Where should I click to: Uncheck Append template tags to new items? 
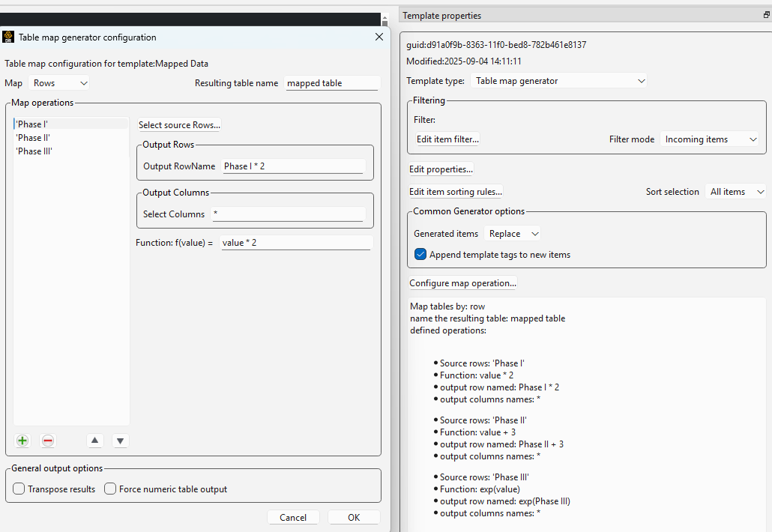click(x=420, y=255)
